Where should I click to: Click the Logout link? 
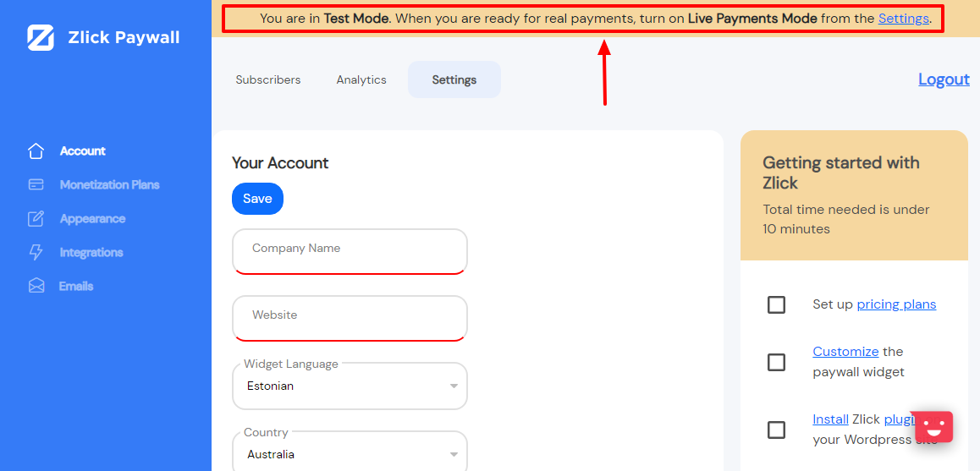point(944,79)
